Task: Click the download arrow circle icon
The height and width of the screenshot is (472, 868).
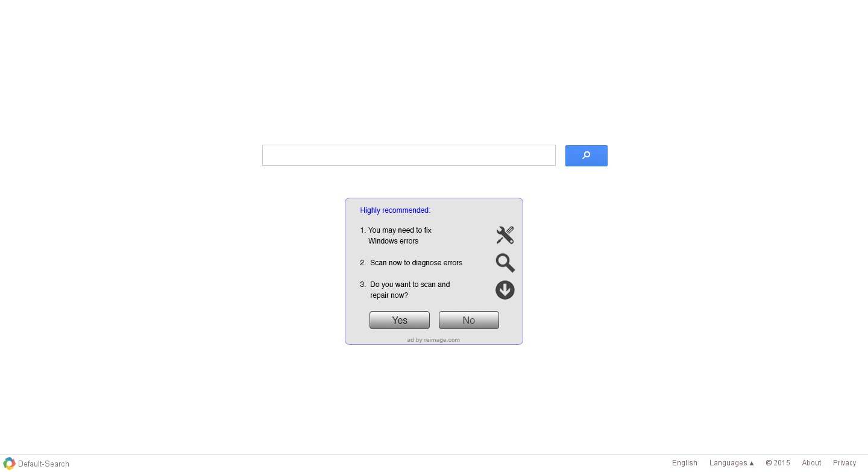Action: pos(505,290)
